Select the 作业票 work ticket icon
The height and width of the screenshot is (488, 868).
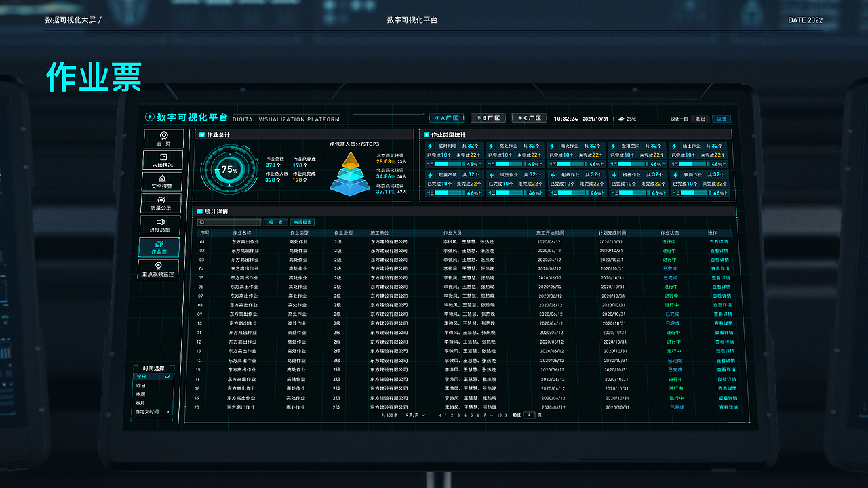159,244
